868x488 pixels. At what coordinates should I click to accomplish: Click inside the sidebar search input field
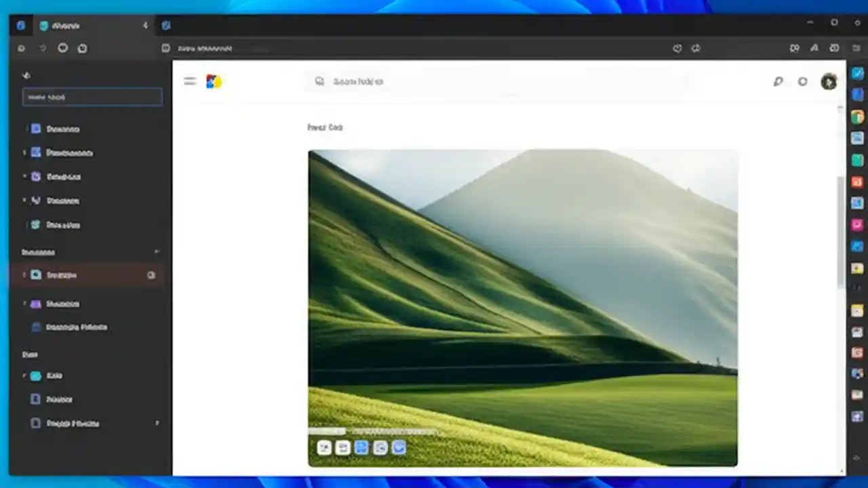coord(92,97)
